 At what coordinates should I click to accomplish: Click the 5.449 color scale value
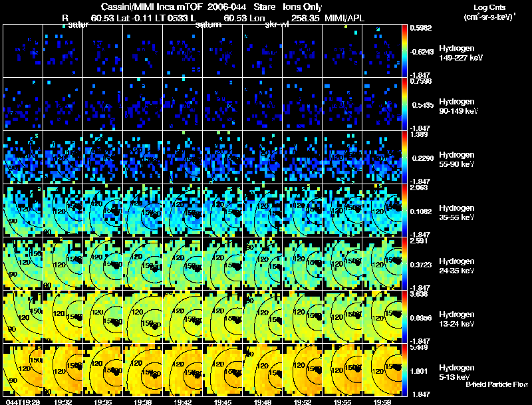419,347
